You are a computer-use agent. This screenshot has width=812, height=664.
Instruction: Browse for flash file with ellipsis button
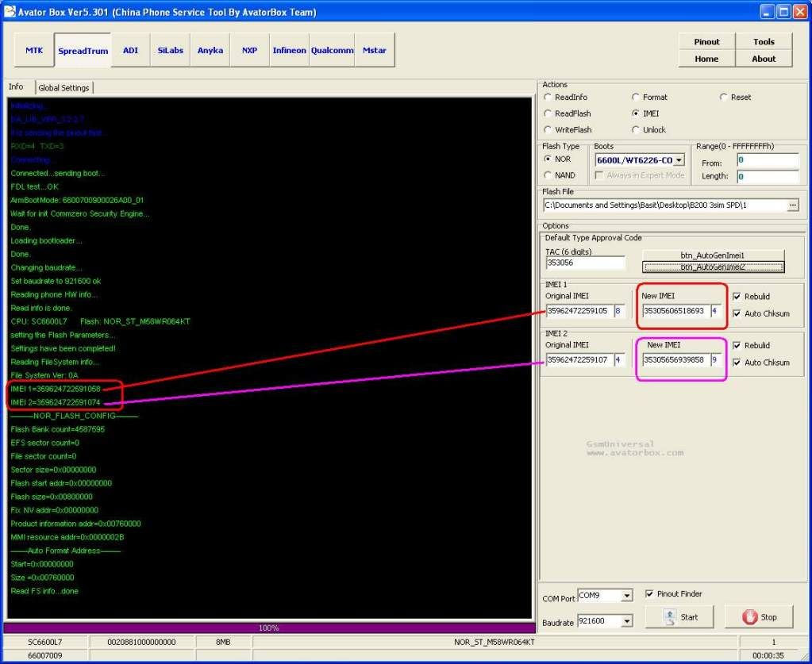tap(793, 205)
